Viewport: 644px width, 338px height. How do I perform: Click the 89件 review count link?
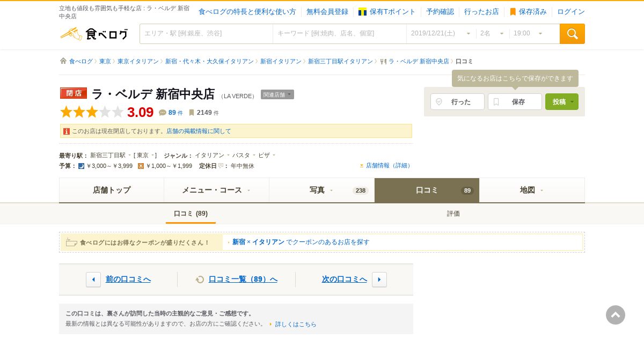(175, 113)
